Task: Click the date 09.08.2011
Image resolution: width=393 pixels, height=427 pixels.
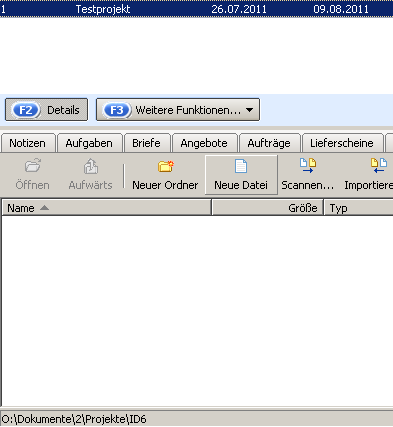Action: click(341, 9)
